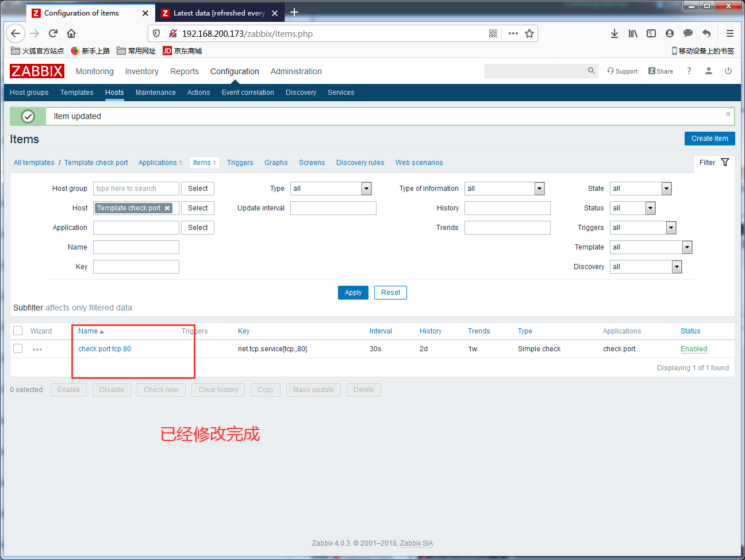Click the Create item button

coord(710,139)
